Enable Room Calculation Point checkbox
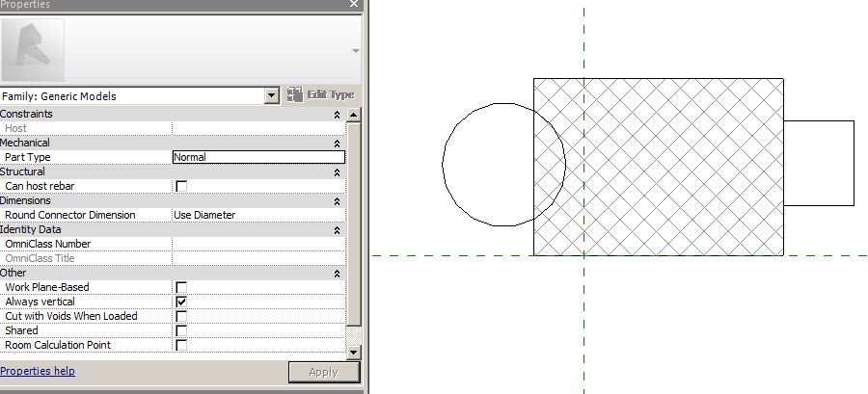The height and width of the screenshot is (394, 868). click(181, 345)
